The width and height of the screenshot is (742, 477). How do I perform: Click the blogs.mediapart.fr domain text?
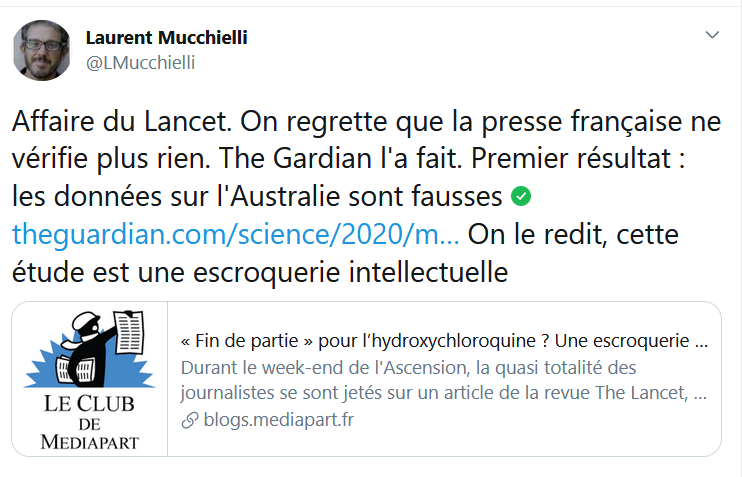[279, 419]
